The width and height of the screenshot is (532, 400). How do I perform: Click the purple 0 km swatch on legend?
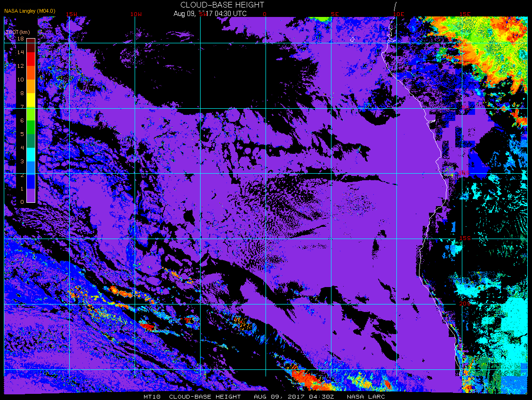pos(31,195)
